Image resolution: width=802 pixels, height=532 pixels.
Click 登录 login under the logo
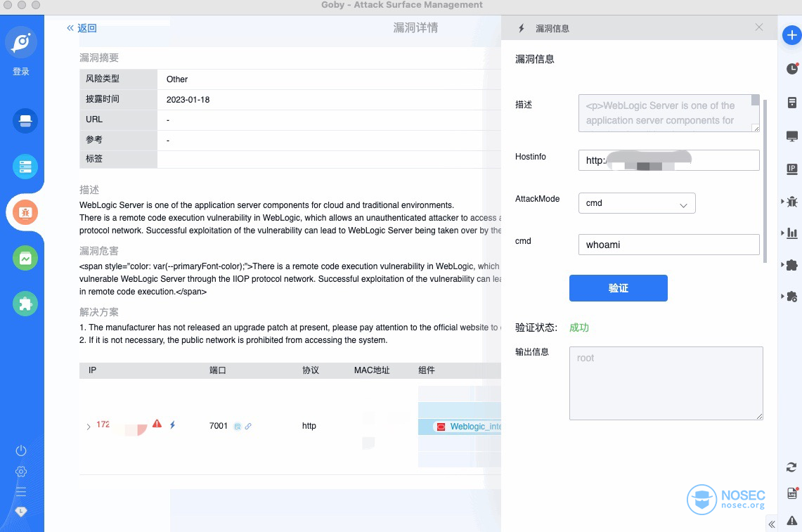[21, 72]
